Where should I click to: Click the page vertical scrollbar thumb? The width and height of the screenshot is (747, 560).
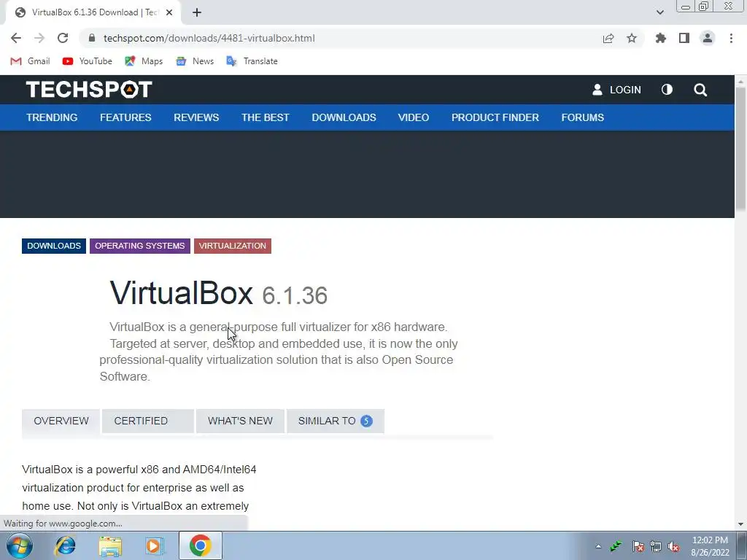tap(741, 147)
